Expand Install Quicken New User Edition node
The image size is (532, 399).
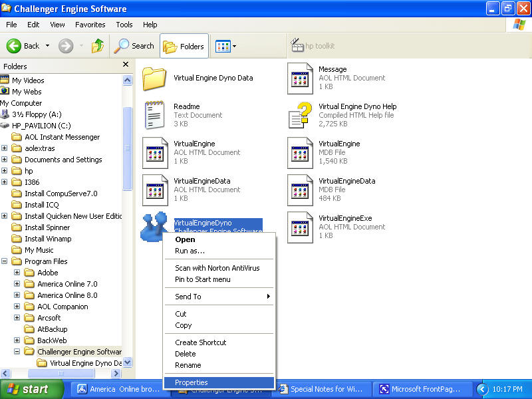click(5, 215)
